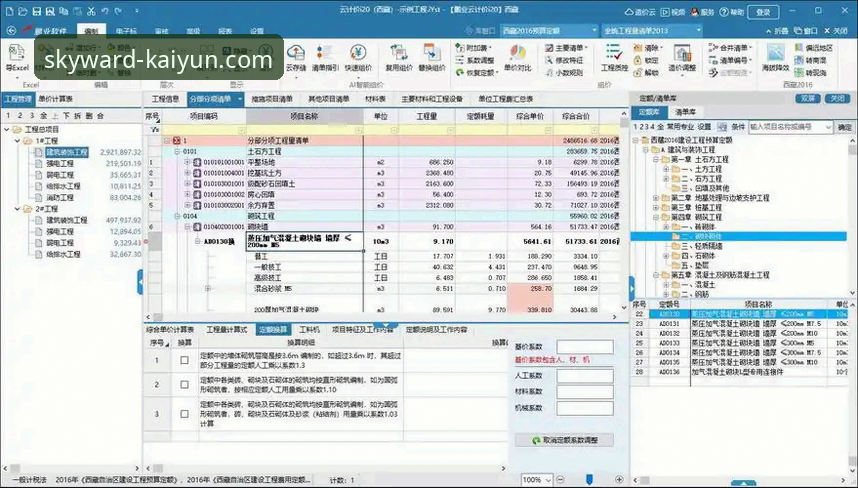The width and height of the screenshot is (858, 488).
Task: Switch to the 电子标 ribbon tab
Action: [126, 31]
